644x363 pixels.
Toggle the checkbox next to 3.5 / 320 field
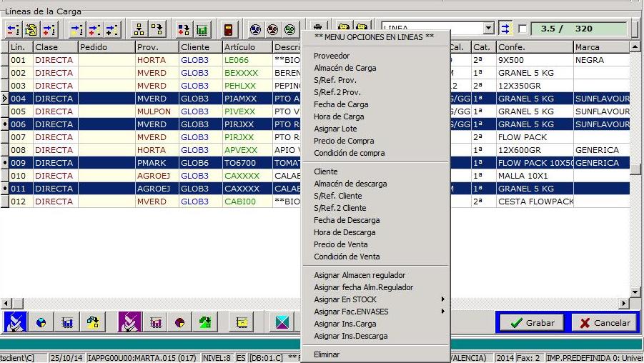(522, 29)
